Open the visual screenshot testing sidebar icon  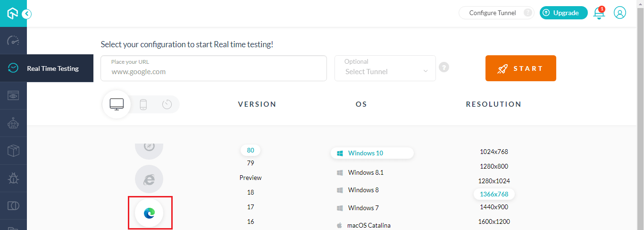tap(13, 95)
